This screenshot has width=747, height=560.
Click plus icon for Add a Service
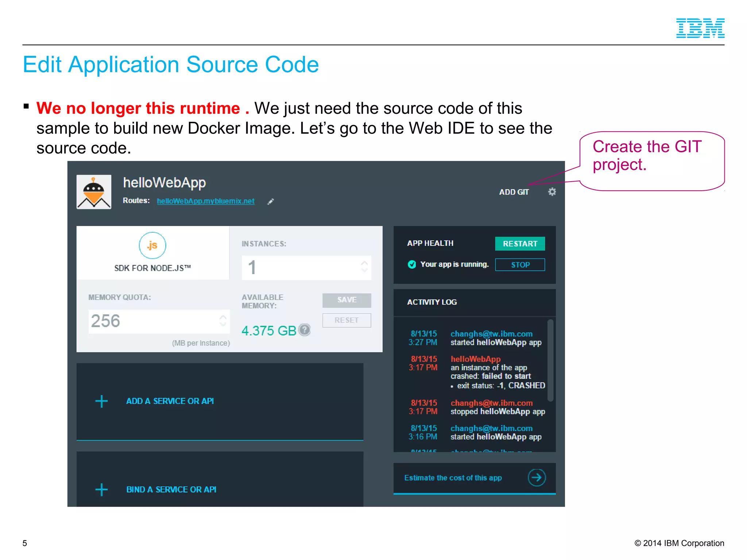click(101, 401)
